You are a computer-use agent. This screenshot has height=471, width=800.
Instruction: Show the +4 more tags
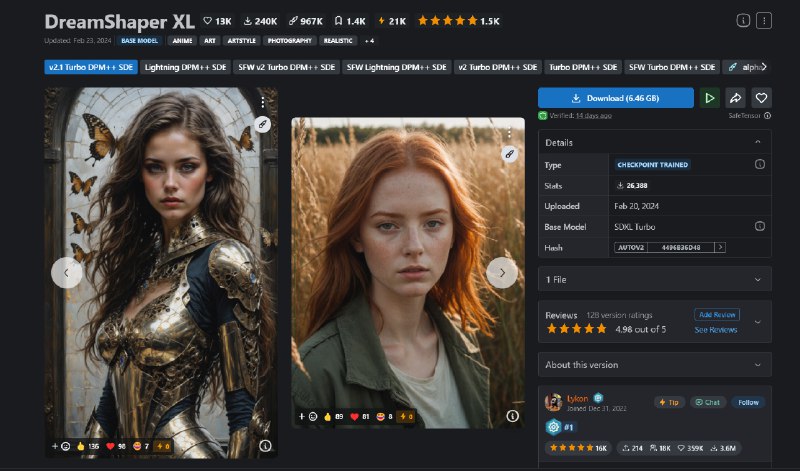point(369,41)
